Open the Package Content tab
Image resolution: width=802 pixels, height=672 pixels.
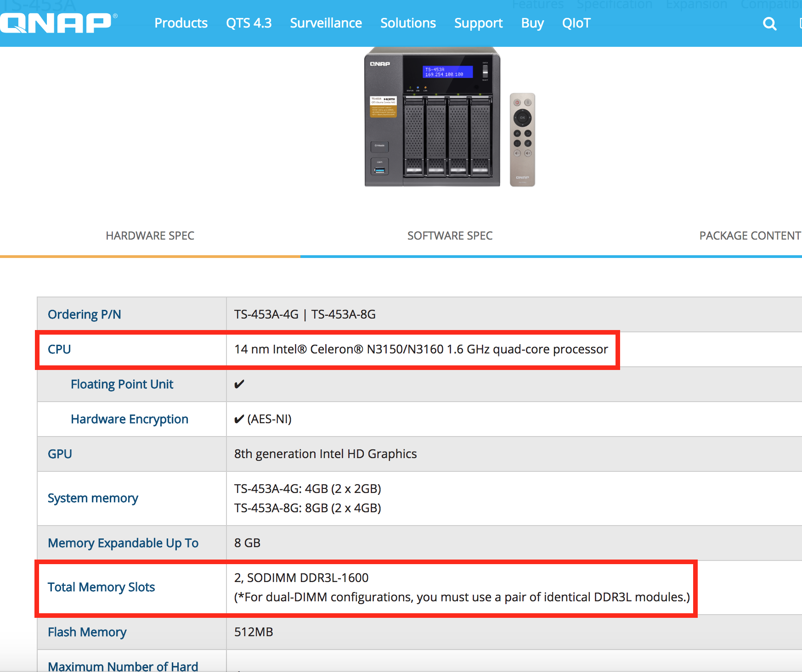coord(750,235)
